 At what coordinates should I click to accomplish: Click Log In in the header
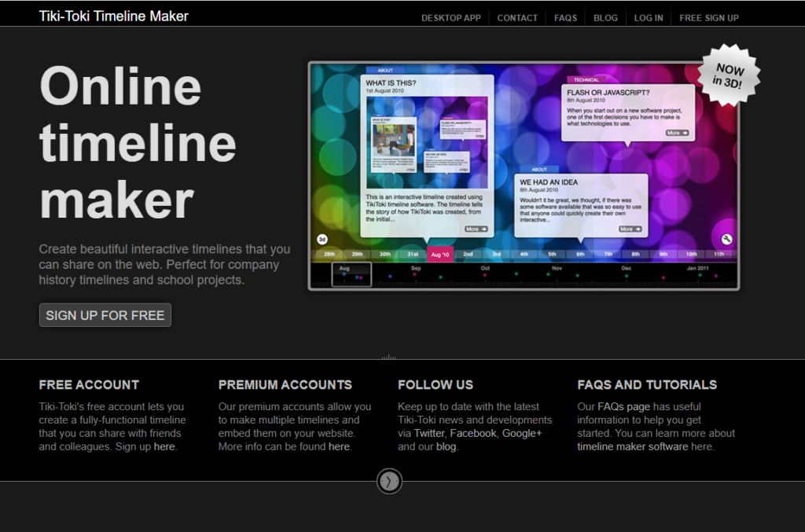click(649, 18)
